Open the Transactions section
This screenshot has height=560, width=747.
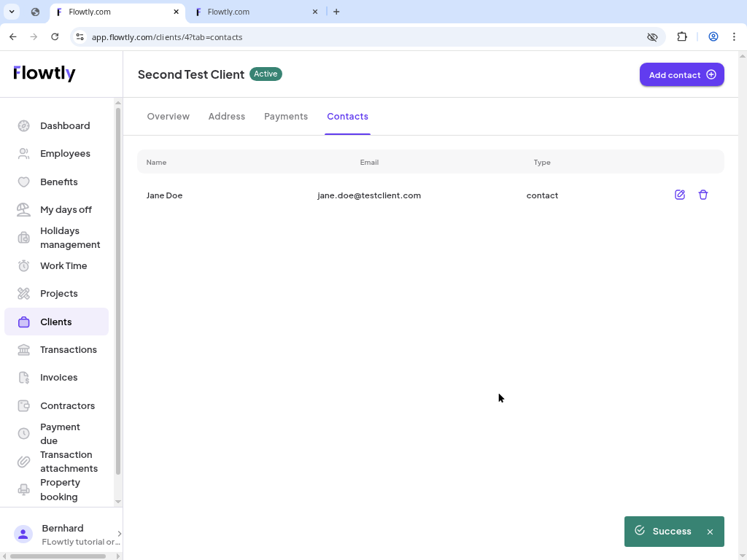(x=69, y=349)
